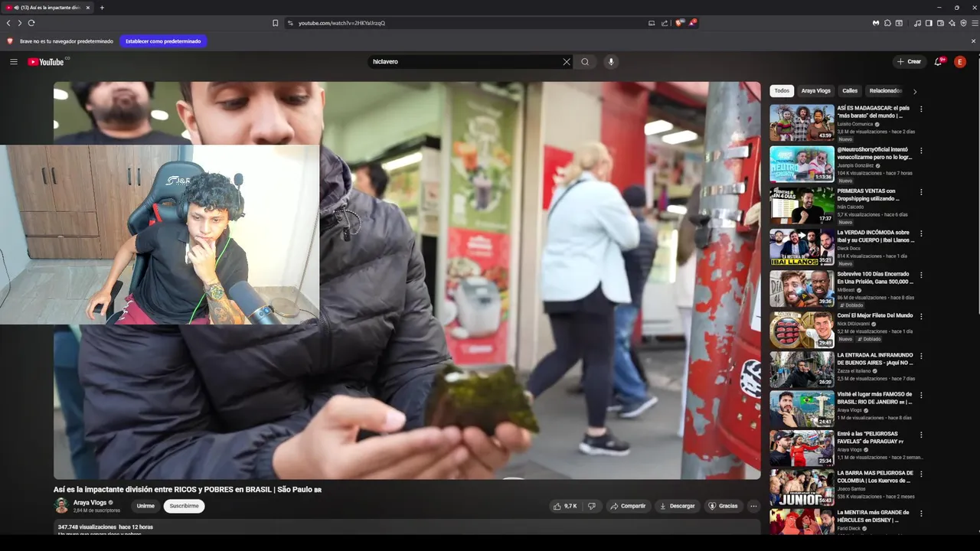Expand the video description box
Screen dimensions: 980x551
[407, 527]
